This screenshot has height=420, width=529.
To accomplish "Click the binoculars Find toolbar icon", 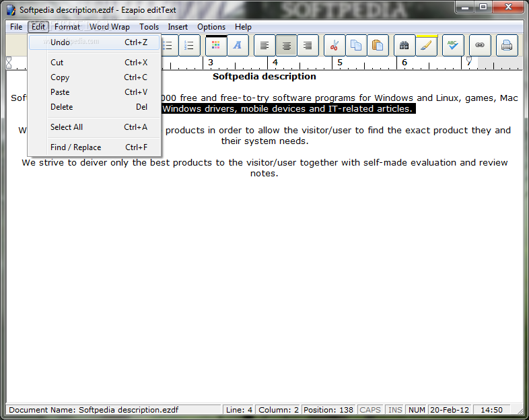I will coord(404,45).
